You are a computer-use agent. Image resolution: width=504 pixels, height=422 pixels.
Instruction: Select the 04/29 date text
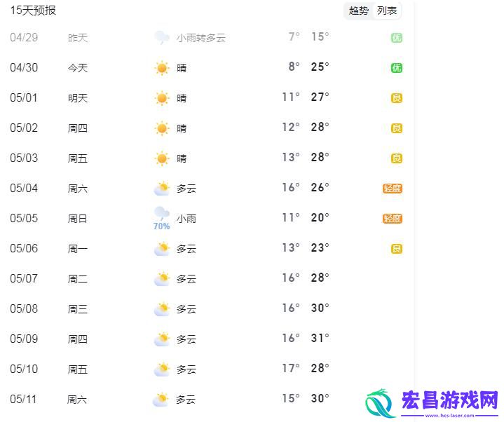[24, 38]
